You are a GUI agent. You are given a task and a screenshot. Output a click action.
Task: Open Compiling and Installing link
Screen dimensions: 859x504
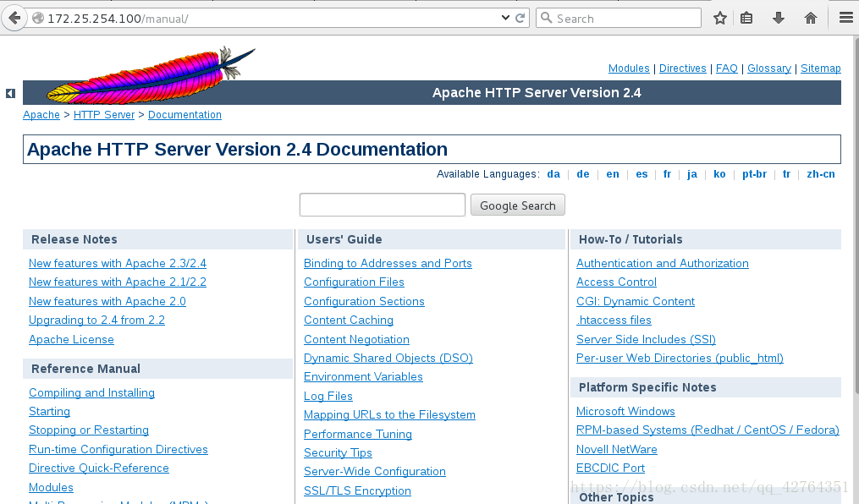[91, 393]
